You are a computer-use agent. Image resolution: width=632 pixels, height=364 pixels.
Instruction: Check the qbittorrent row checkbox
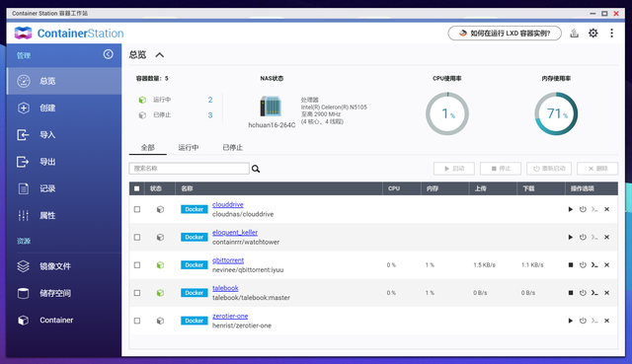(137, 265)
